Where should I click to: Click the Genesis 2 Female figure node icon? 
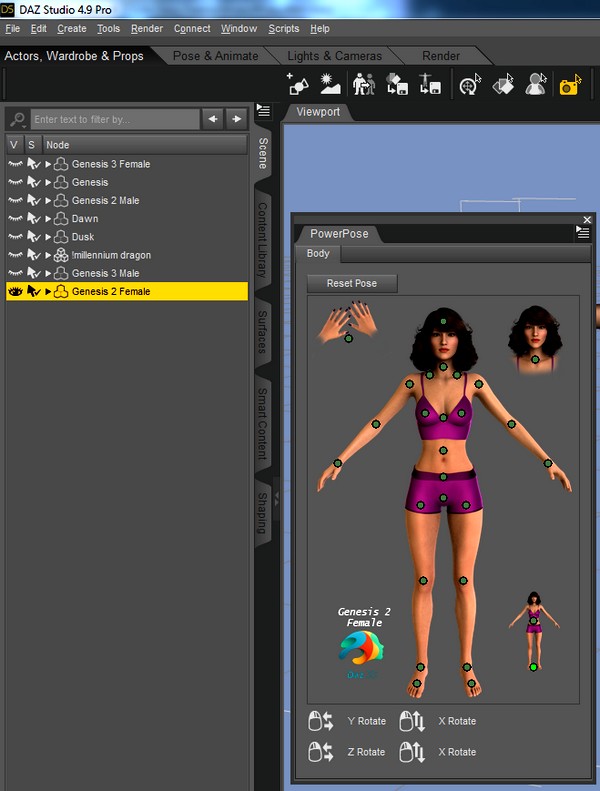(x=61, y=291)
